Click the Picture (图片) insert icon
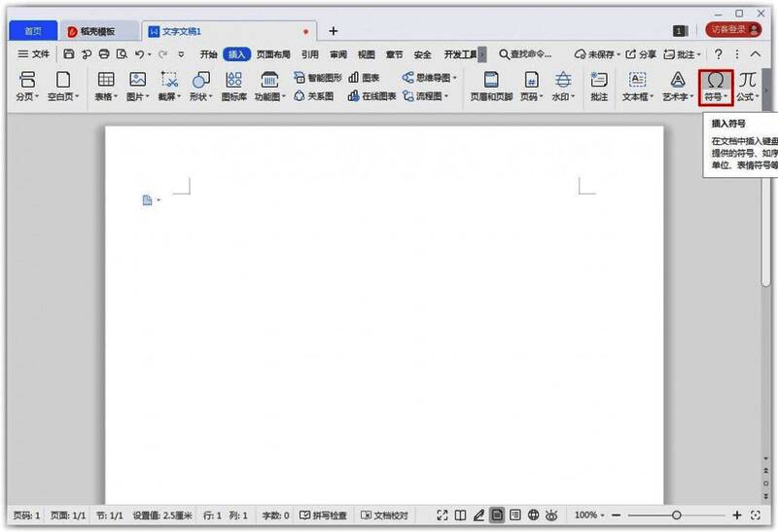Image resolution: width=778 pixels, height=532 pixels. 137,80
